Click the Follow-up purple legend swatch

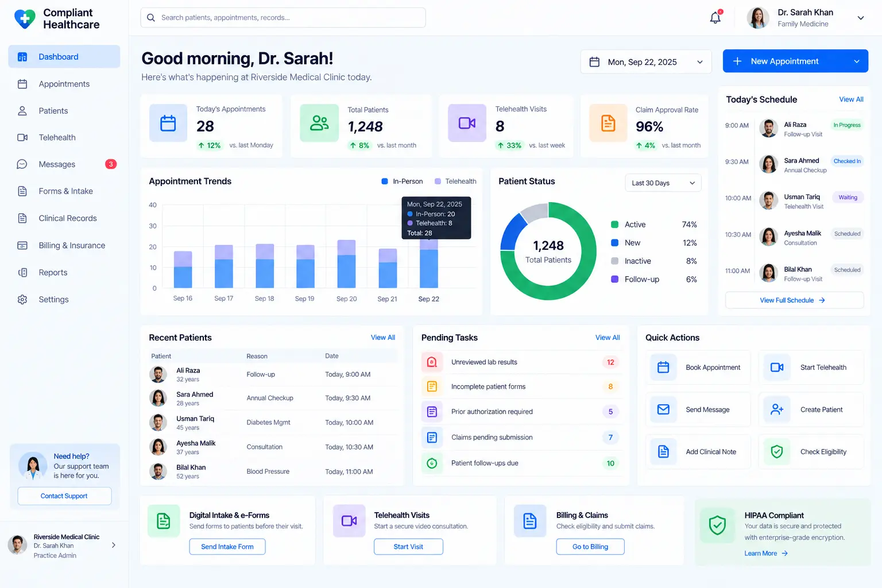[x=614, y=279]
